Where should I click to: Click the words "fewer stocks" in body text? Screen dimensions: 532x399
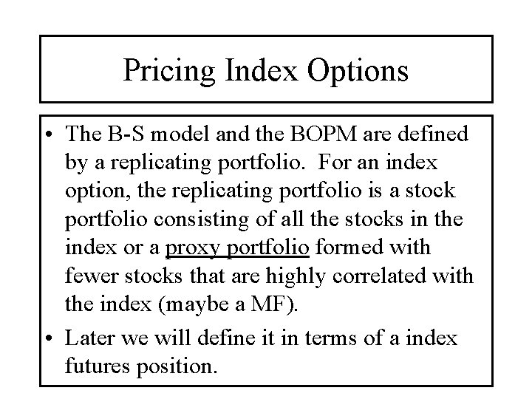pos(124,276)
